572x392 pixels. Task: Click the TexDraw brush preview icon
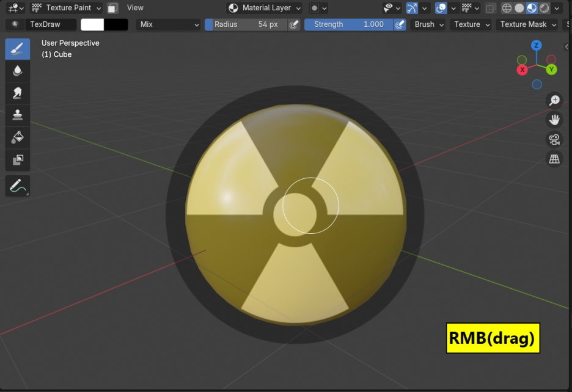pos(15,24)
